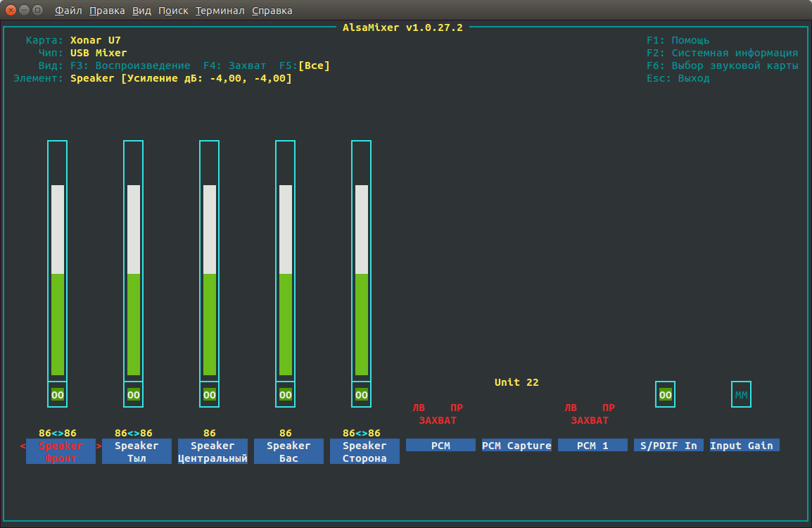
Task: Select the Speaker Фронт channel label
Action: 61,452
